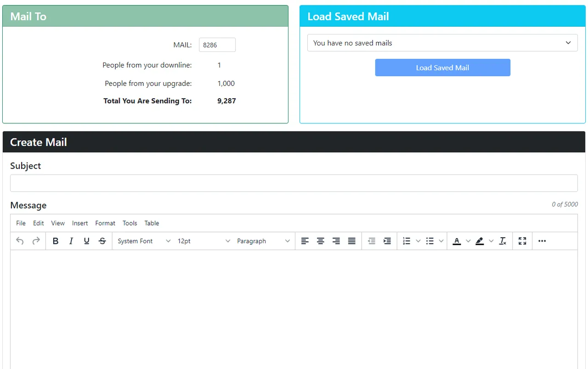588x369 pixels.
Task: Apply text color
Action: 457,241
